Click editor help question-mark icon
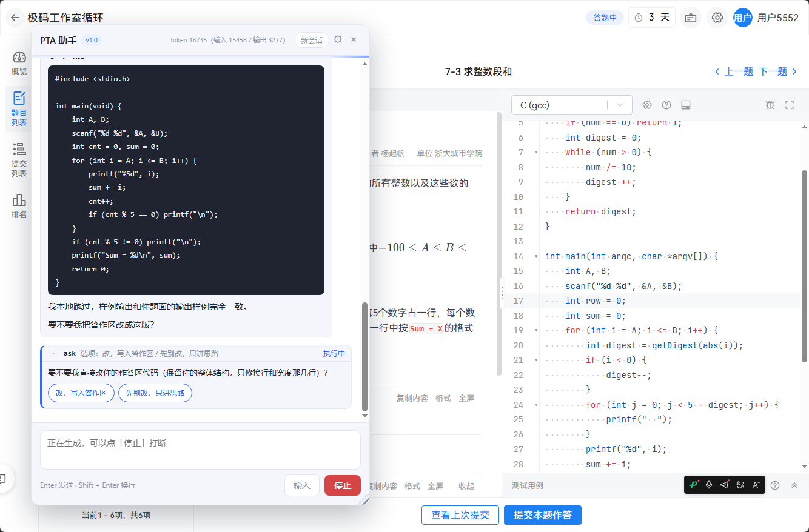This screenshot has height=532, width=809. (666, 105)
